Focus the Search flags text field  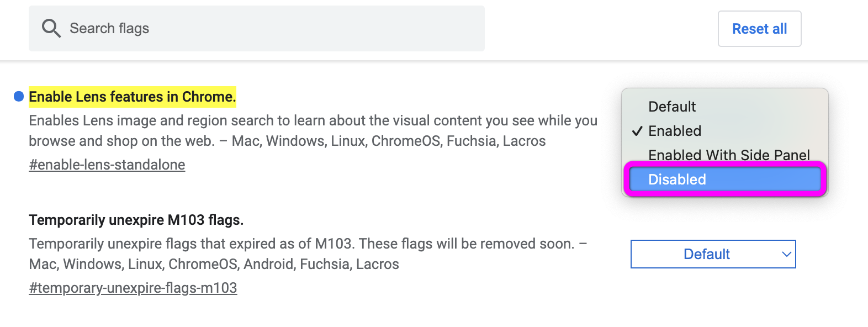pyautogui.click(x=257, y=28)
